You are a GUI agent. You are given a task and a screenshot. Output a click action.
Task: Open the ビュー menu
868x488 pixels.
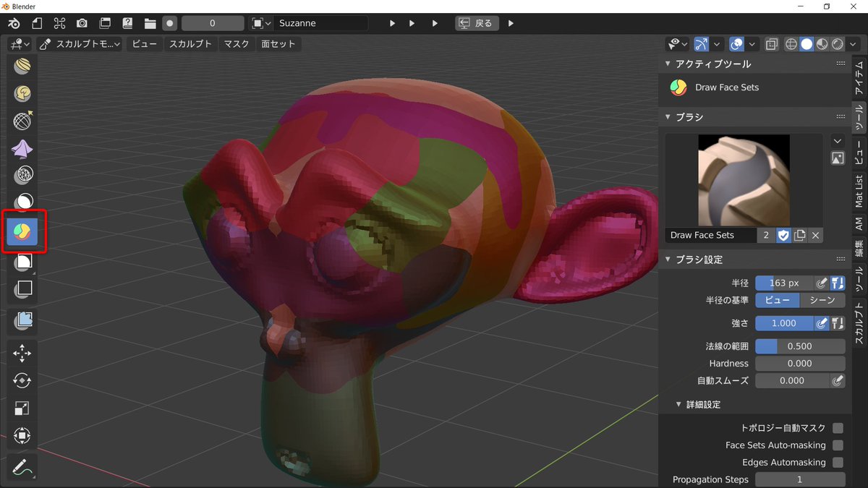pyautogui.click(x=144, y=44)
